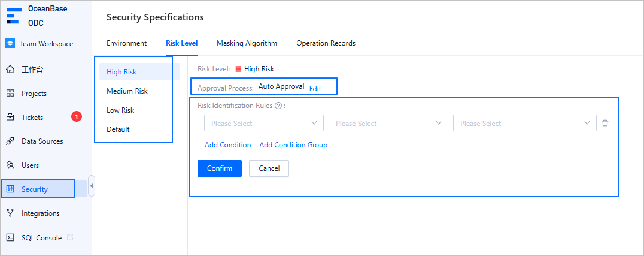Click the OceanBase ODC logo icon
The width and height of the screenshot is (644, 256).
coord(13,16)
